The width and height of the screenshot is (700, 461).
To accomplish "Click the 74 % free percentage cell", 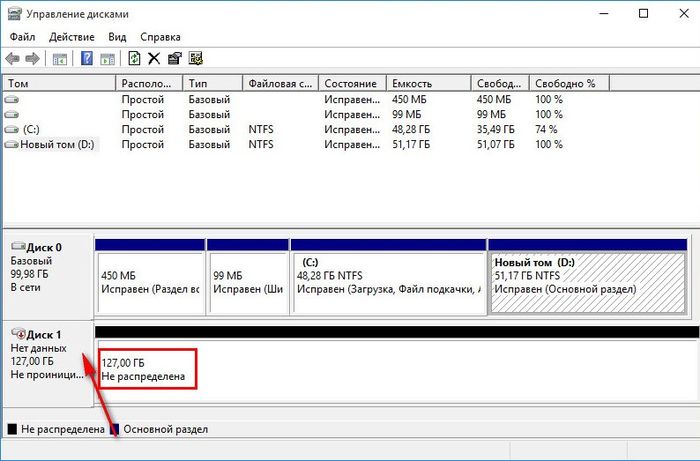I will [x=546, y=129].
